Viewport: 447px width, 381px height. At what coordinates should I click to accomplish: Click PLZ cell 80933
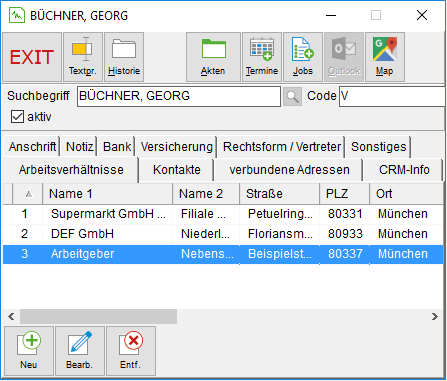[x=345, y=234]
